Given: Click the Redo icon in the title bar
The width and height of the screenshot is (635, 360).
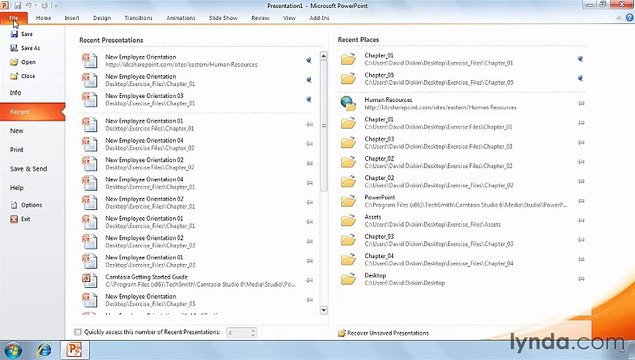Looking at the screenshot, I should tap(44, 6).
